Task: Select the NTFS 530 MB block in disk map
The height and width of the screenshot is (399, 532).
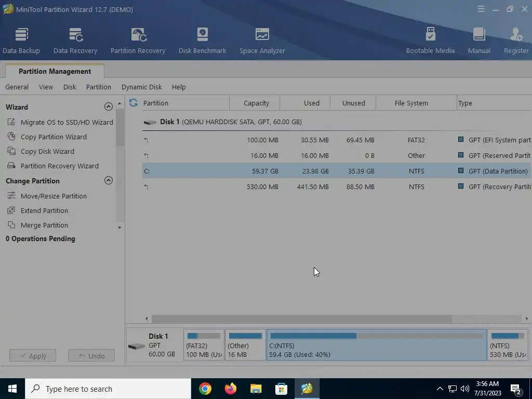Action: (x=508, y=345)
